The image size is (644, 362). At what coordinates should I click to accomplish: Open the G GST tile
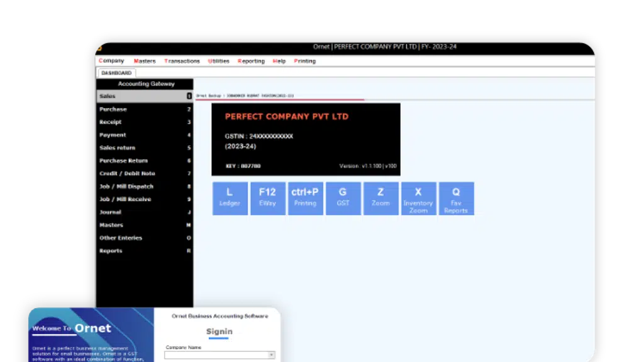point(343,199)
